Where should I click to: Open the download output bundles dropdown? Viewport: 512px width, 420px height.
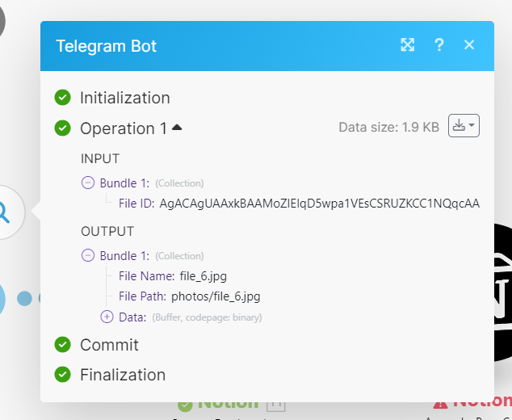[464, 126]
